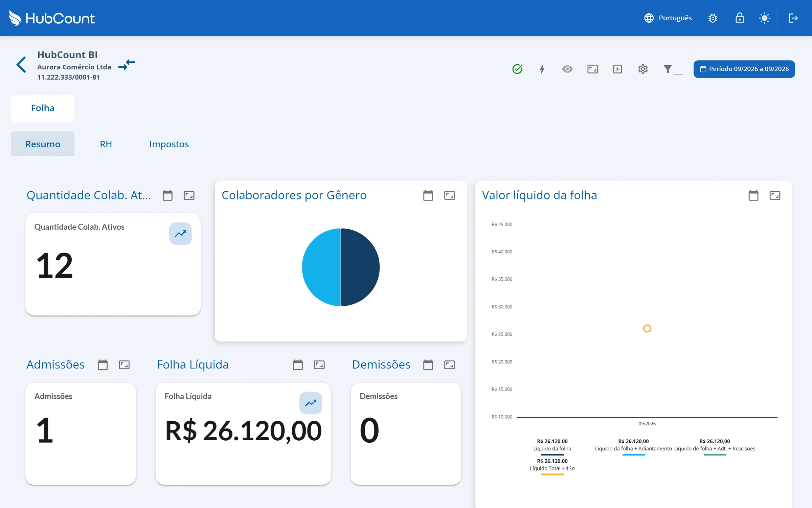Start presentation with the play icon
Image resolution: width=812 pixels, height=508 pixels.
617,69
